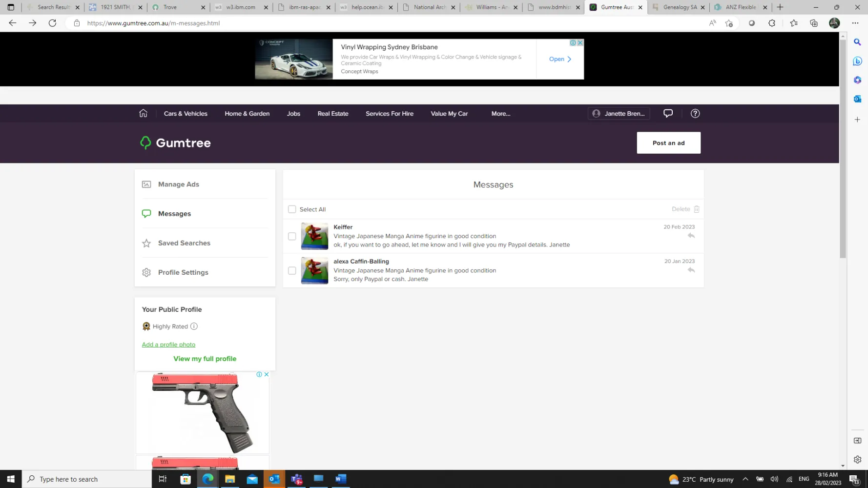868x488 pixels.
Task: Click the Add a profile photo link
Action: click(x=168, y=345)
